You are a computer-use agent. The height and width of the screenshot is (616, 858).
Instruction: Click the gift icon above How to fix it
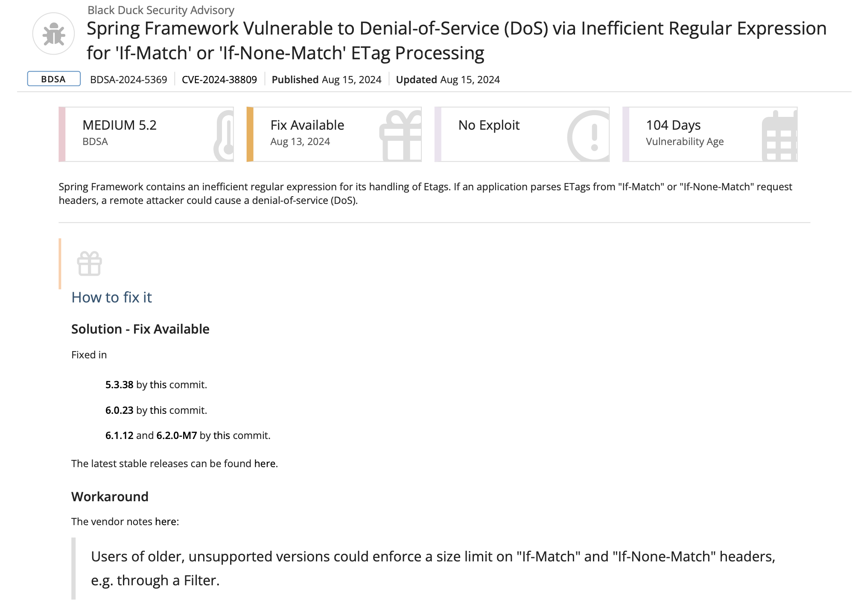coord(89,263)
